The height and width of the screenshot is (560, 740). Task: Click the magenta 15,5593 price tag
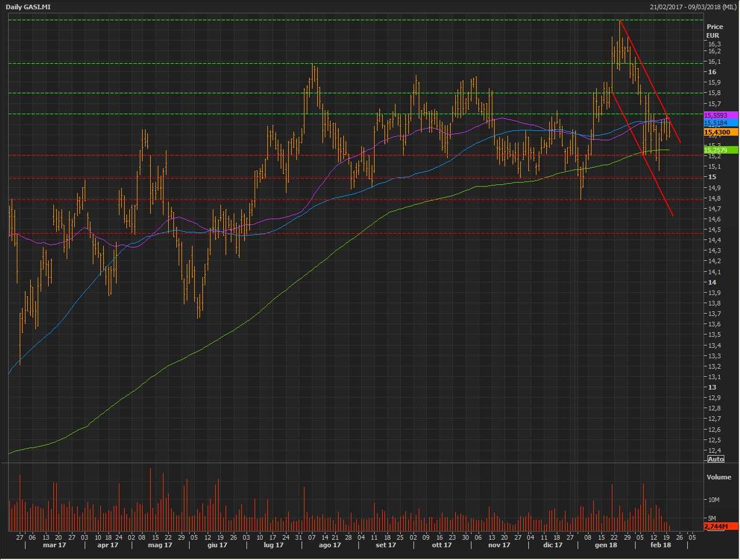point(720,115)
